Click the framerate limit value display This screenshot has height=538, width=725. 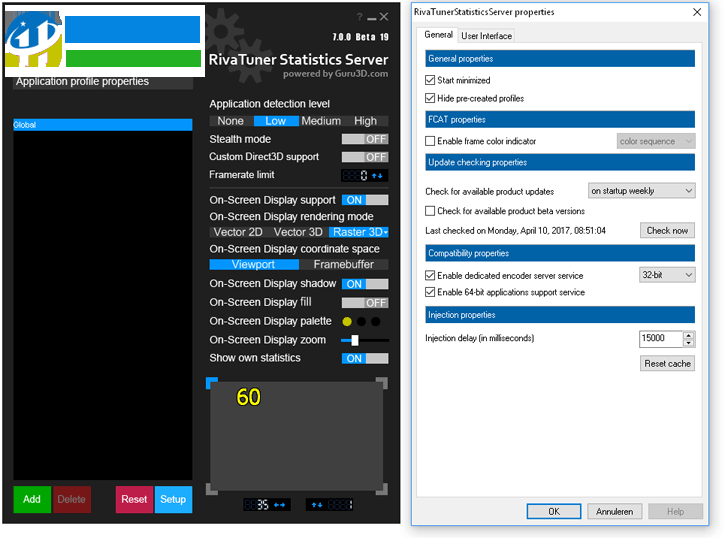(355, 176)
